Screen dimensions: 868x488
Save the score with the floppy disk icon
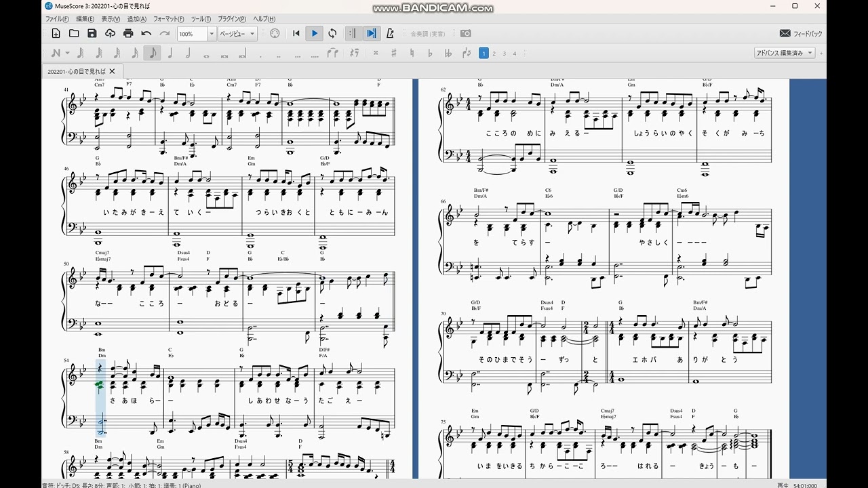[92, 33]
